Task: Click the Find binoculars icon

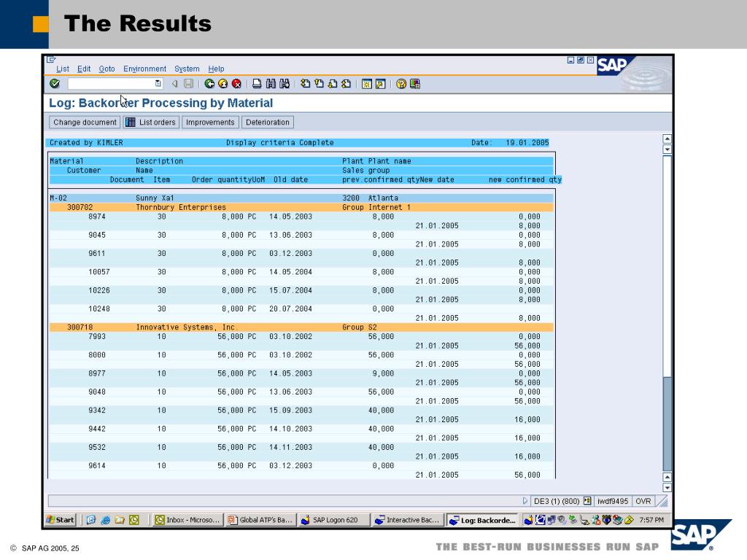Action: click(271, 84)
